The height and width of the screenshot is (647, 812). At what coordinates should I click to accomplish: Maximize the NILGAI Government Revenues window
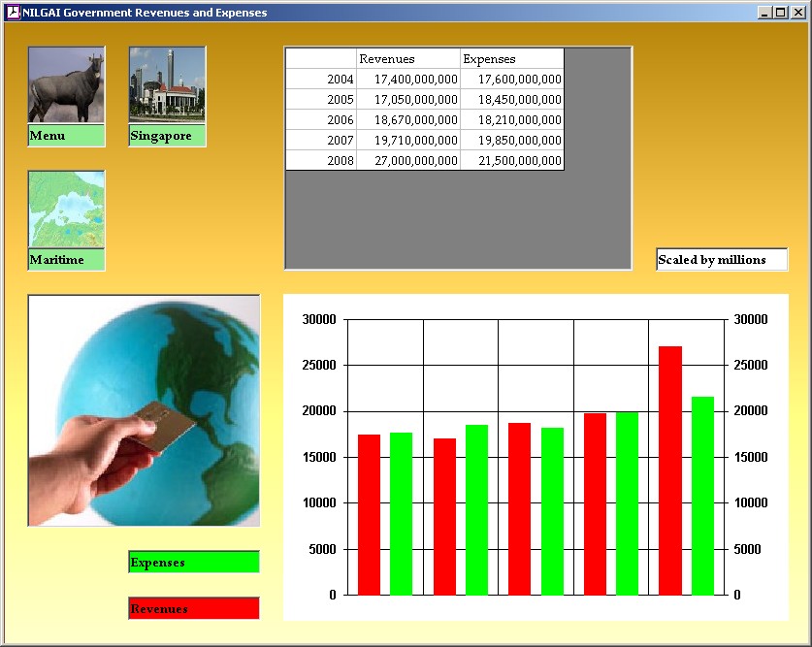[781, 13]
